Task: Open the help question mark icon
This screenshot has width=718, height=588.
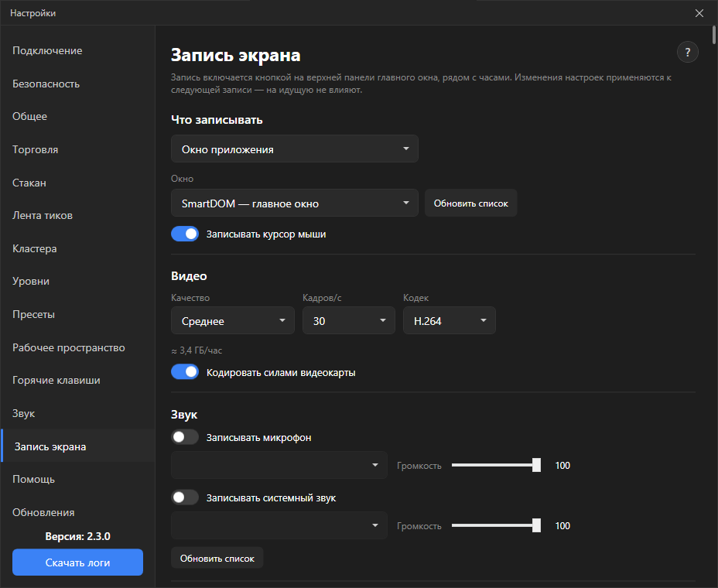Action: click(x=687, y=52)
